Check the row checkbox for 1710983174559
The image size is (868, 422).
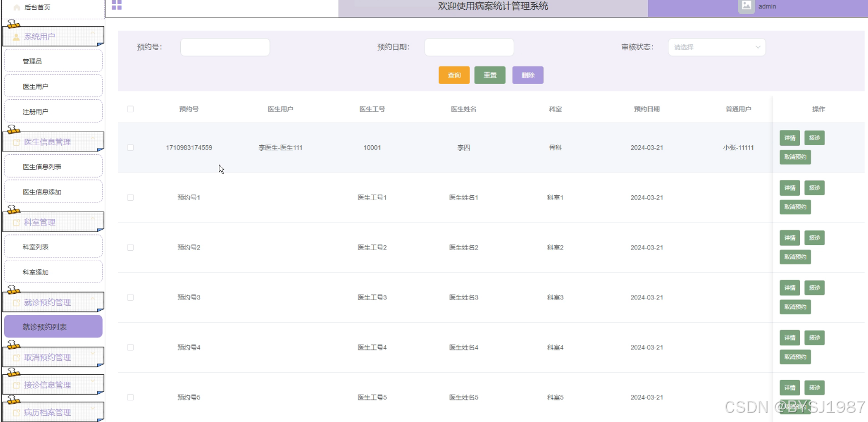point(130,147)
